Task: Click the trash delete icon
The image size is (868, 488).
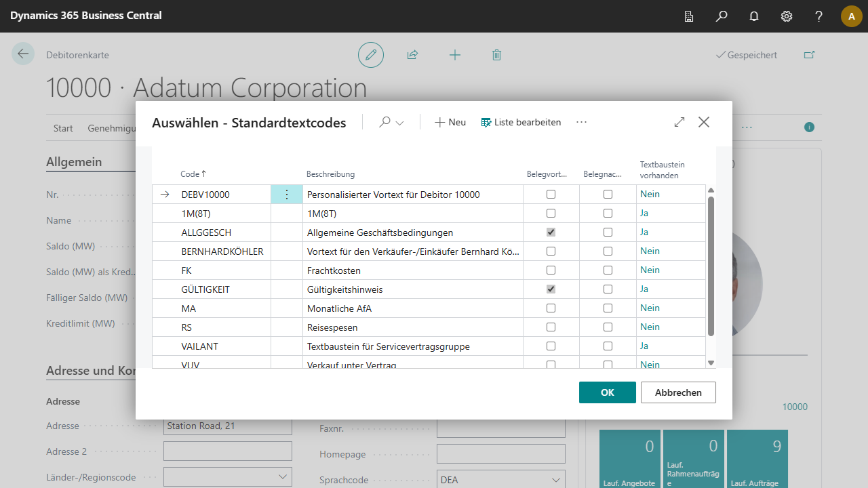Action: (x=496, y=55)
